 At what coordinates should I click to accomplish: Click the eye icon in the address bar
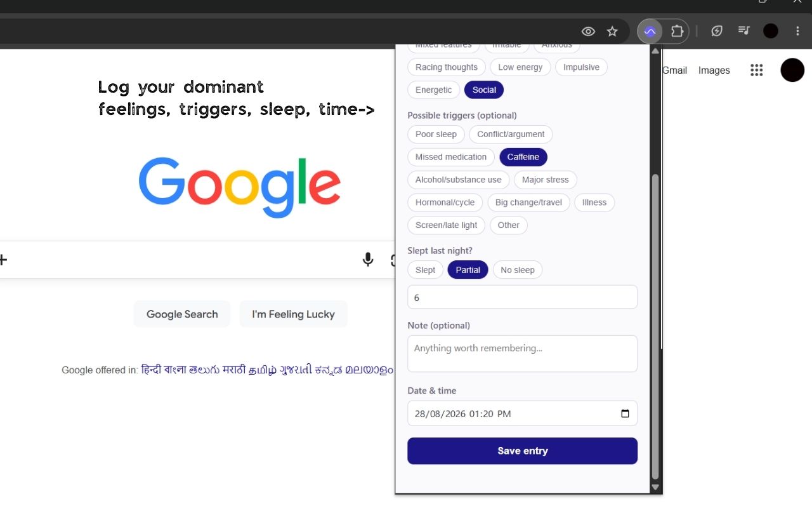(x=588, y=31)
